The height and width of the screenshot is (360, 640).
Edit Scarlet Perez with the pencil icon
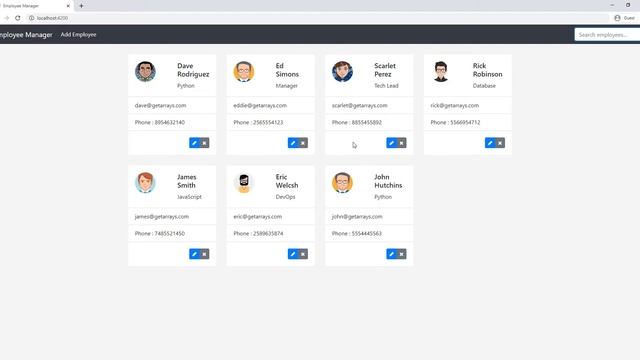(x=391, y=143)
